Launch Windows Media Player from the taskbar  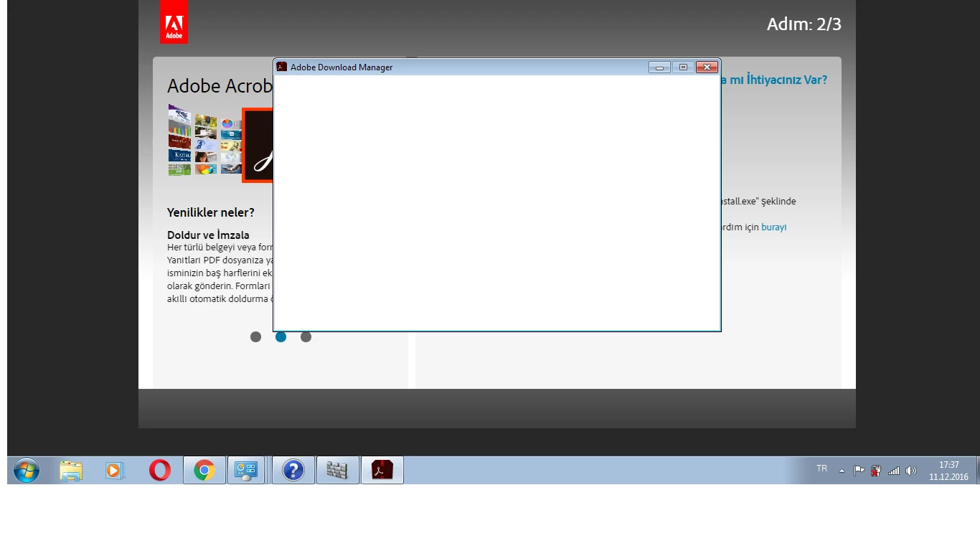(x=115, y=471)
